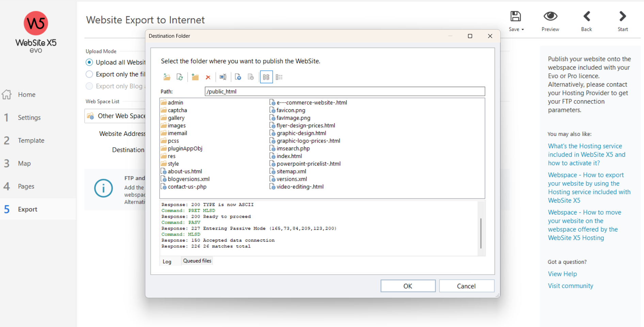Screen dimensions: 644x327
Task: Select the gallery folder
Action: (x=173, y=118)
